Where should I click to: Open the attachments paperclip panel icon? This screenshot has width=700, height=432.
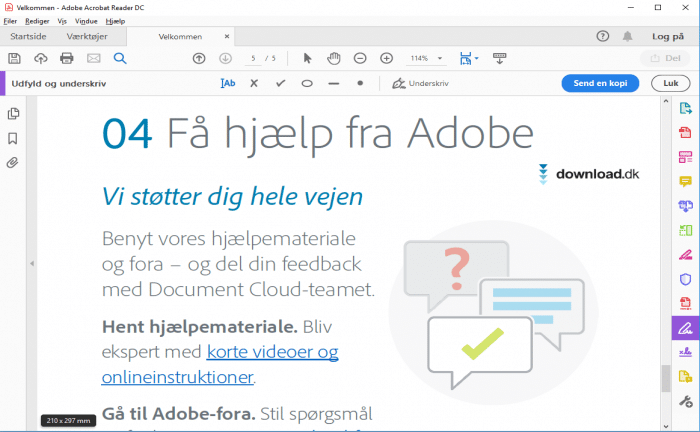(x=13, y=162)
